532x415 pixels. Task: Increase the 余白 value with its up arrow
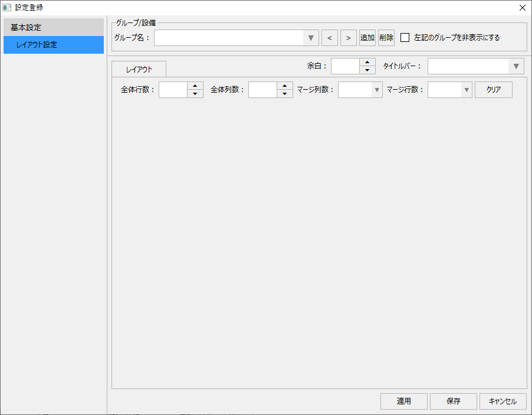pos(367,63)
